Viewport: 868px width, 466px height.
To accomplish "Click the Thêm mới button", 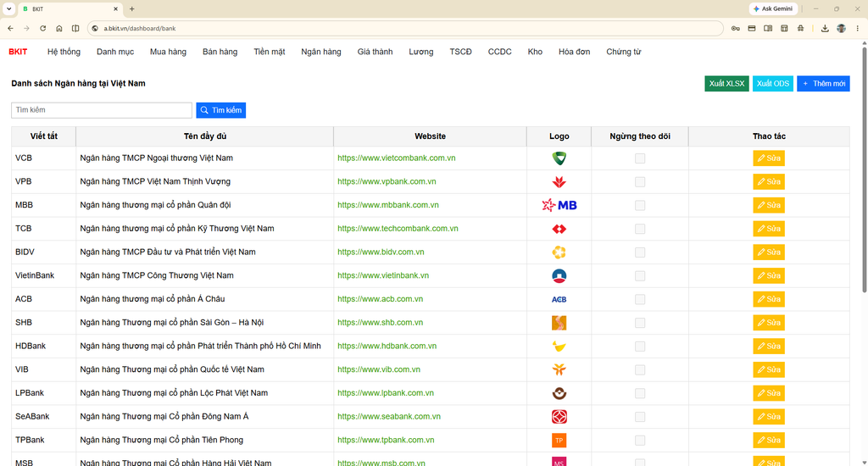I will pyautogui.click(x=823, y=84).
